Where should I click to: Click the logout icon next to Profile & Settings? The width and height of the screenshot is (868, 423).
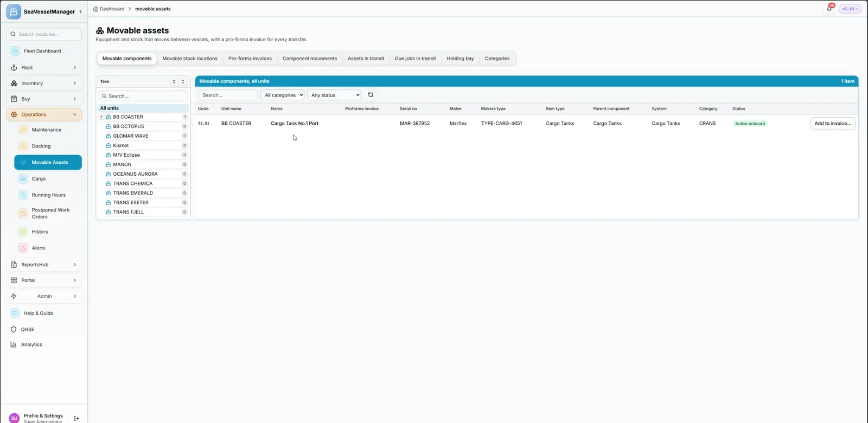click(76, 418)
